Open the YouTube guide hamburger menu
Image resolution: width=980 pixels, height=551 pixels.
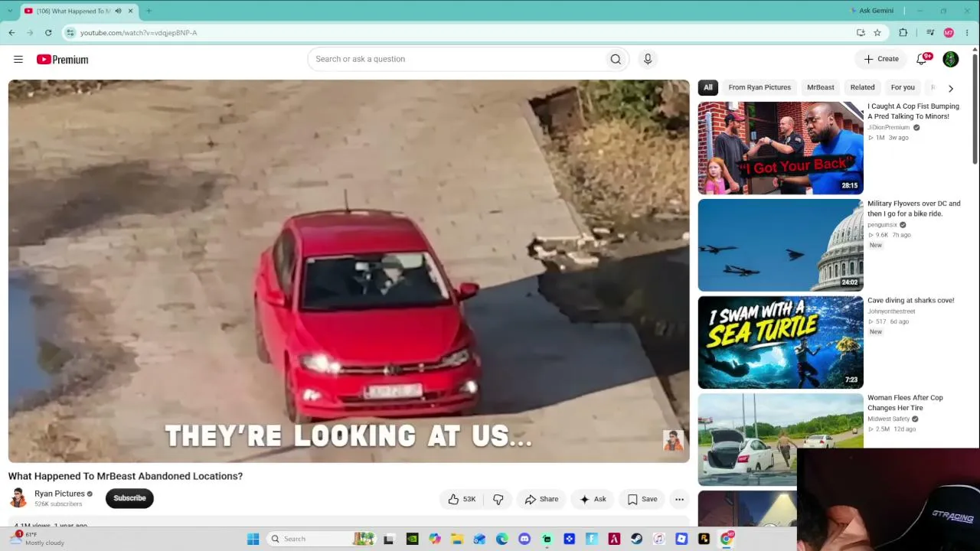coord(18,59)
